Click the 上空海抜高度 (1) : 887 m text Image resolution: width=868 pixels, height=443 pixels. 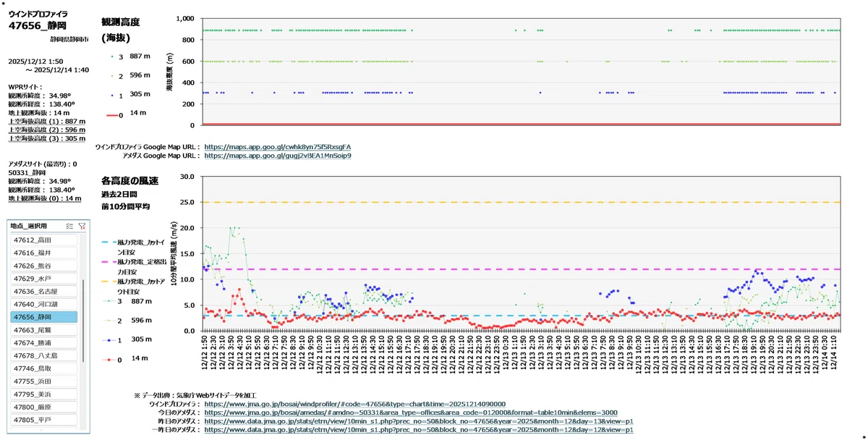pyautogui.click(x=46, y=121)
